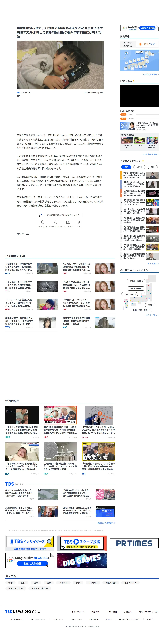Viewport: 164px width, 644px height.
Task: Click the もっと知りたい magnifier reaction icon
Action: (x=55, y=222)
